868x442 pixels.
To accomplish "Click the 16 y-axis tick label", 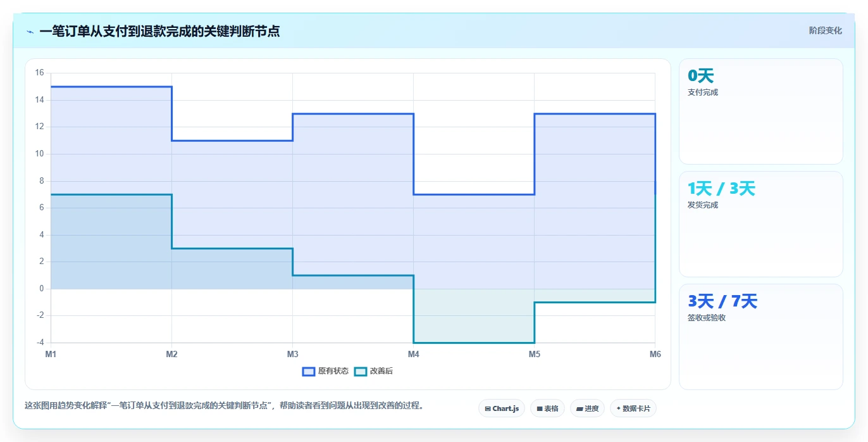I will (39, 73).
